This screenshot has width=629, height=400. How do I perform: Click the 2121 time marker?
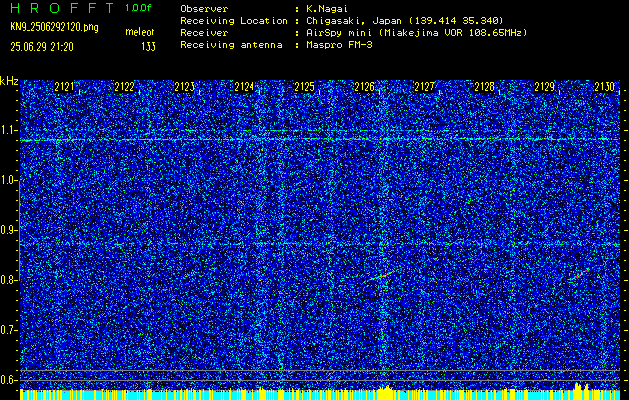pos(64,87)
